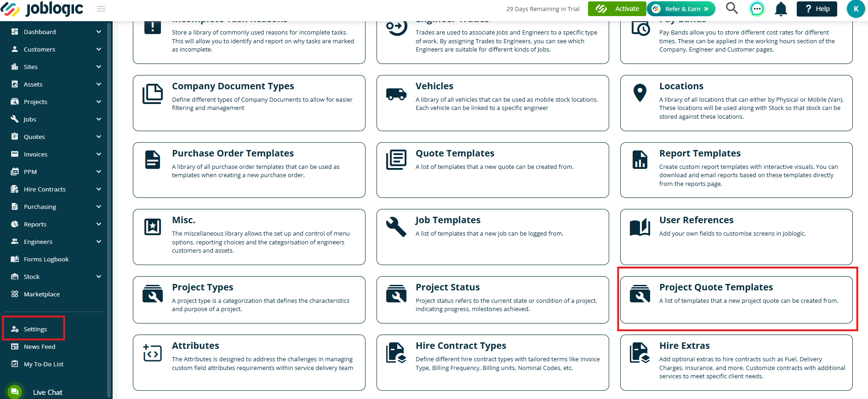Click the green Activate button
868x399 pixels.
point(617,9)
